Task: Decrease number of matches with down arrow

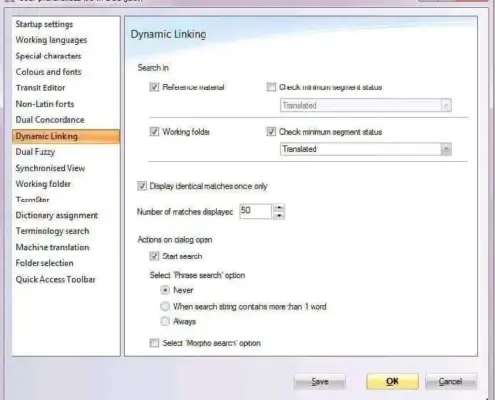Action: (279, 216)
